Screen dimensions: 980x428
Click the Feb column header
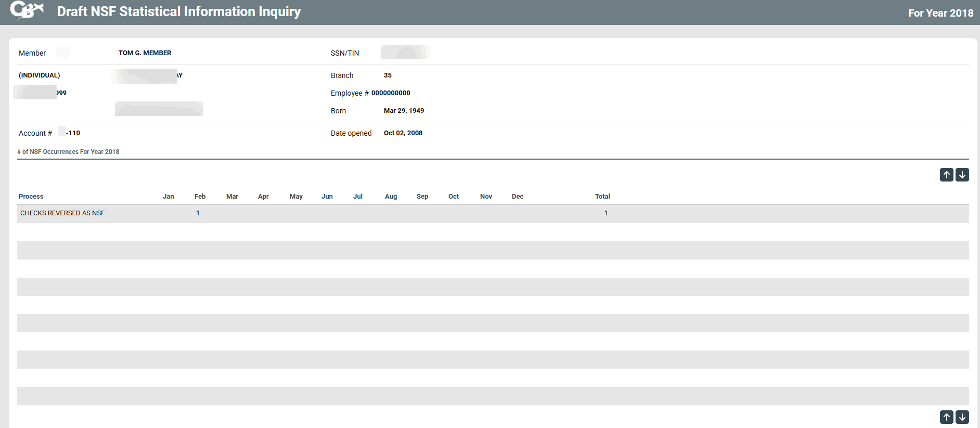[200, 197]
